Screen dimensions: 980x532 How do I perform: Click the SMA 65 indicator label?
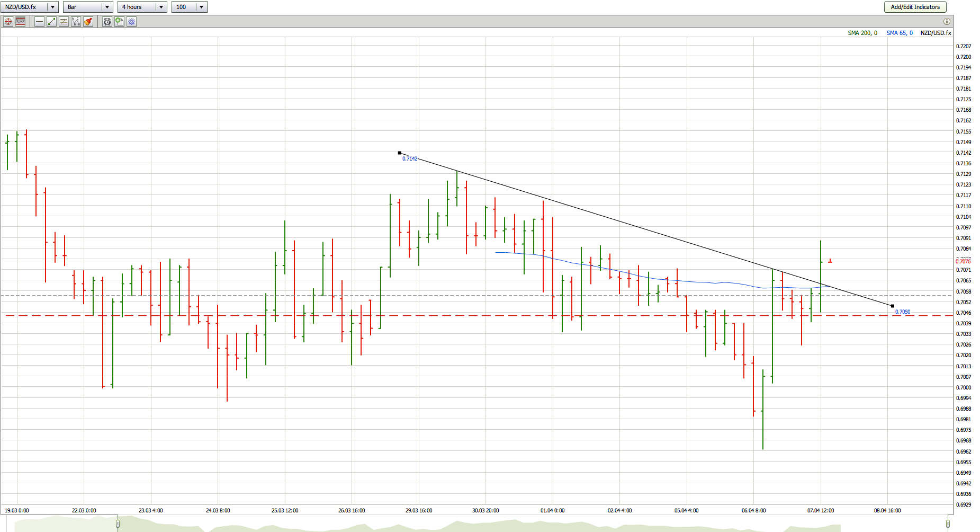[x=900, y=33]
